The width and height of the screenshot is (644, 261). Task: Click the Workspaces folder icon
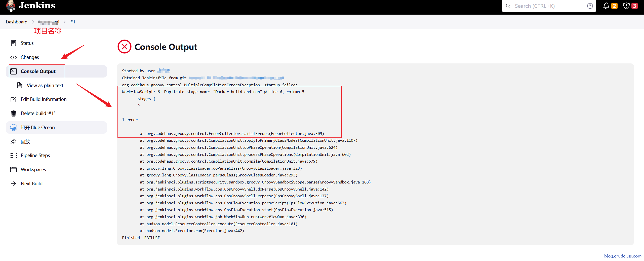pyautogui.click(x=14, y=170)
